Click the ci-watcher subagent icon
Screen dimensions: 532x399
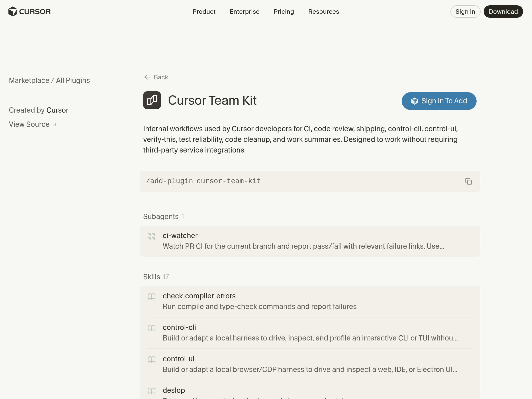[x=152, y=236]
